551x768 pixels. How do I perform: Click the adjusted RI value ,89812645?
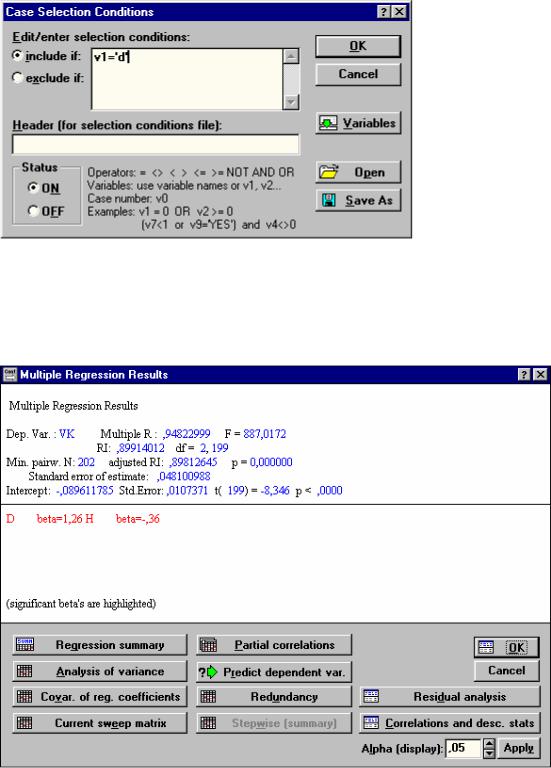[x=193, y=462]
